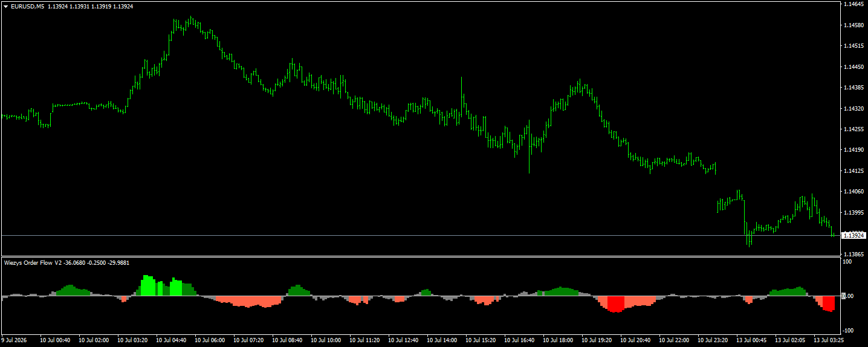Click the 1.14450 price scale label
This screenshot has height=347, width=868.
click(853, 67)
